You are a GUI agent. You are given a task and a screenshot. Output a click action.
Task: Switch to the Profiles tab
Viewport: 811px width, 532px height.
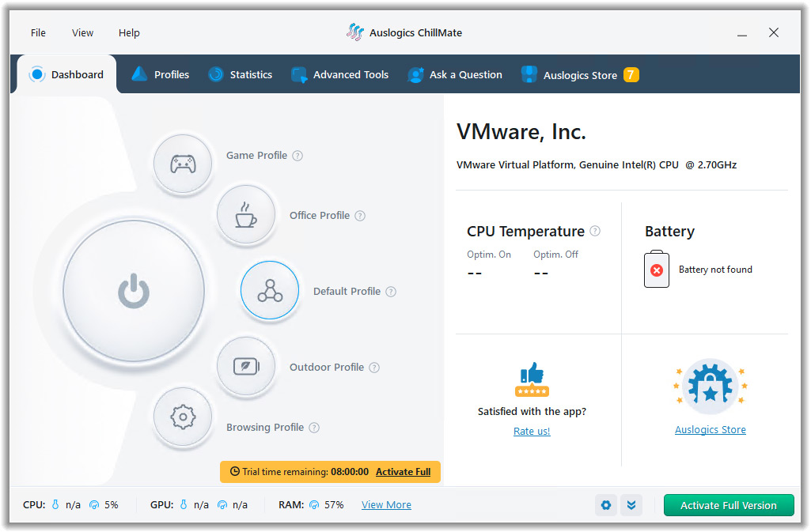pos(161,74)
